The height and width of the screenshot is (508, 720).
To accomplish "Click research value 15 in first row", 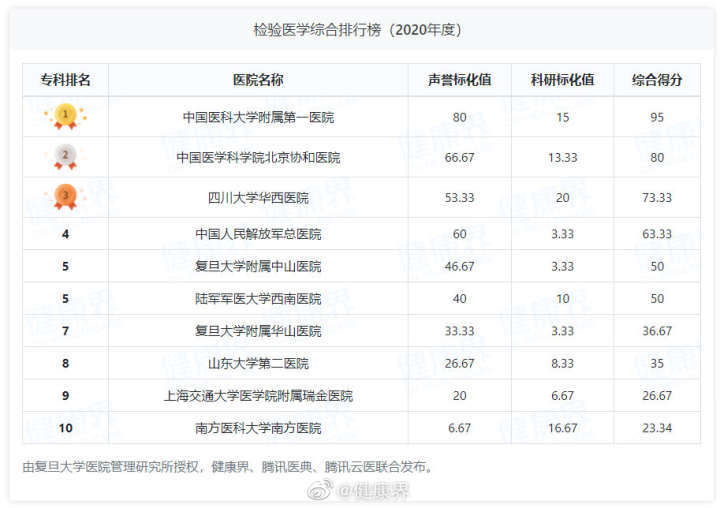I will [562, 117].
